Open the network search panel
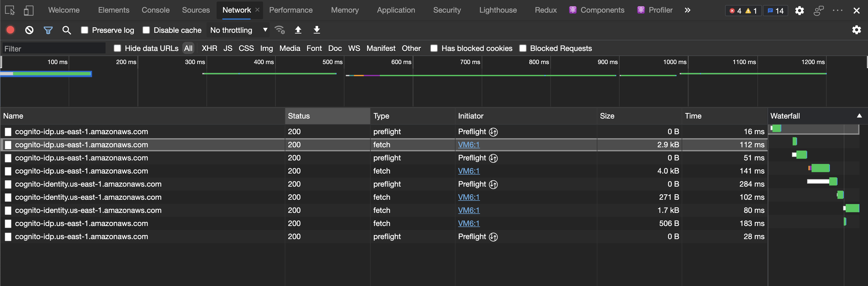 coord(67,30)
